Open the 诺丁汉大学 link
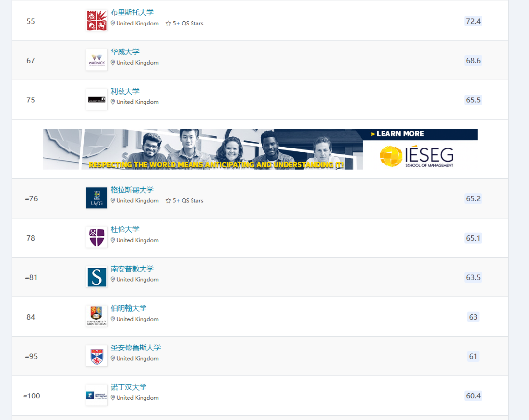This screenshot has height=420, width=529. pyautogui.click(x=128, y=387)
